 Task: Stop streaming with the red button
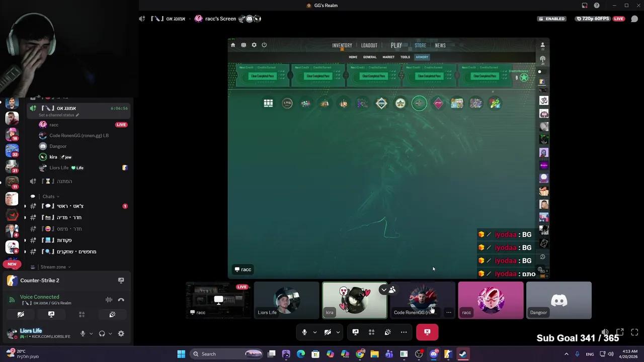click(x=427, y=332)
